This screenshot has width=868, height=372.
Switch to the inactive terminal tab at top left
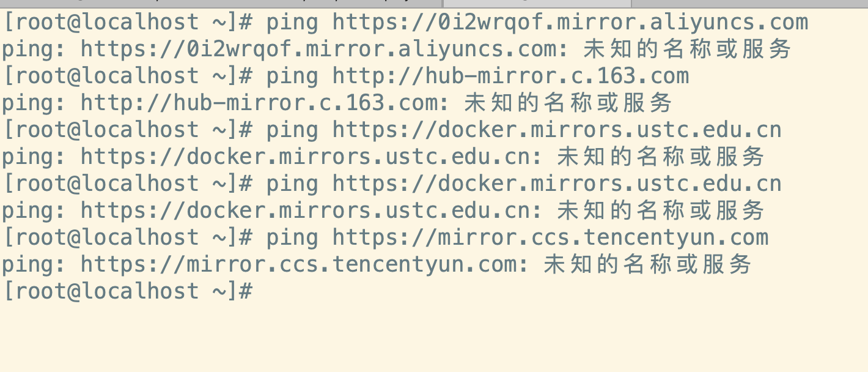click(x=221, y=4)
